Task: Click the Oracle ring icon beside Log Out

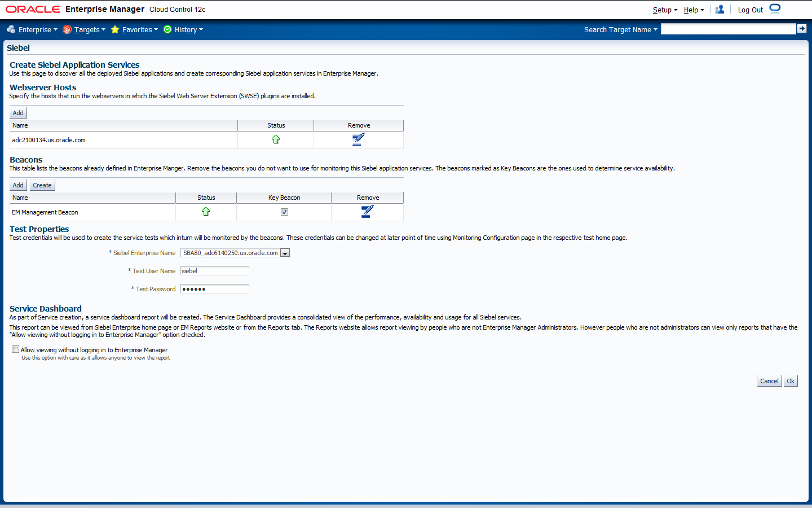Action: click(x=775, y=8)
